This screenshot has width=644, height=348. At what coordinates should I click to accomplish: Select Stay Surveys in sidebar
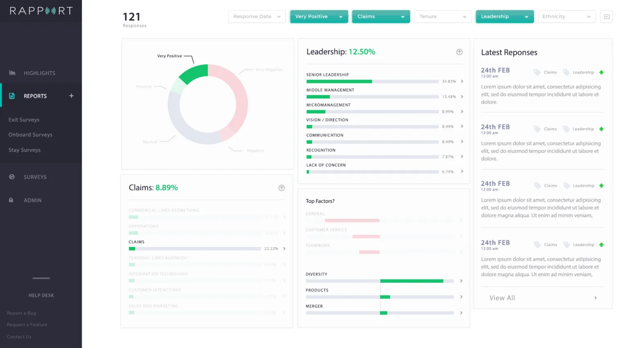point(25,150)
